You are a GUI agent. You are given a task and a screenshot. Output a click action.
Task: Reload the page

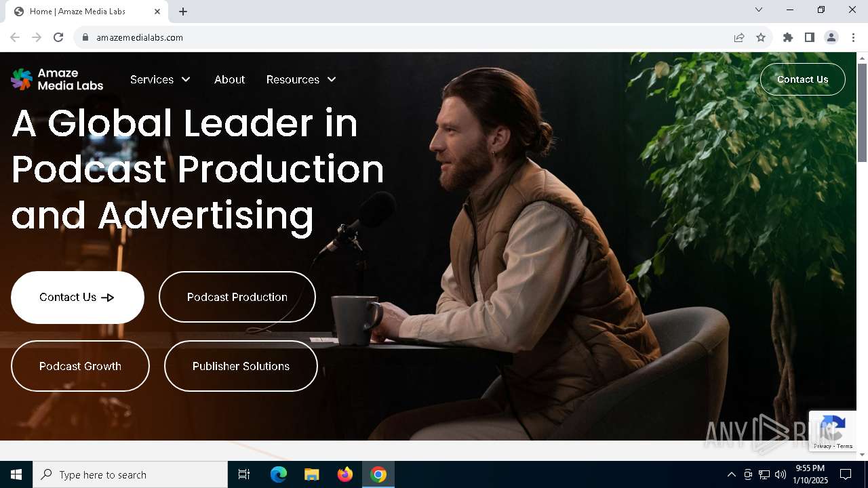click(x=58, y=37)
